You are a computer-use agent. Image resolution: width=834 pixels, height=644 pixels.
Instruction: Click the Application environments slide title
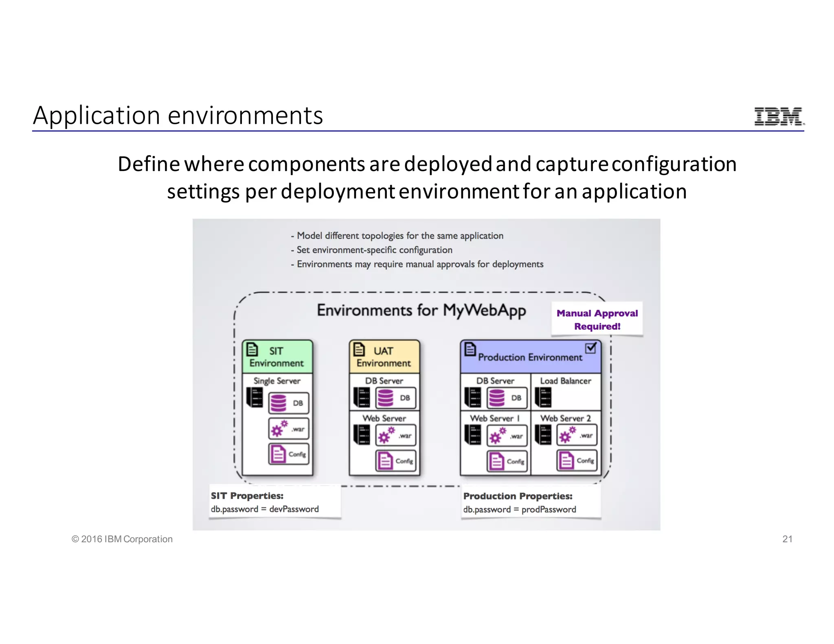pos(178,116)
